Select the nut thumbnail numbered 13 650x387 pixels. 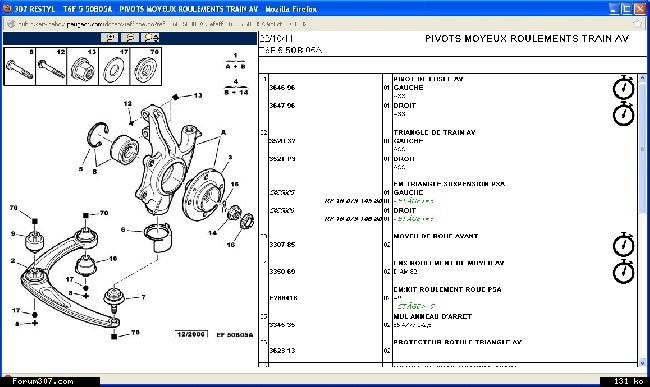pos(82,66)
